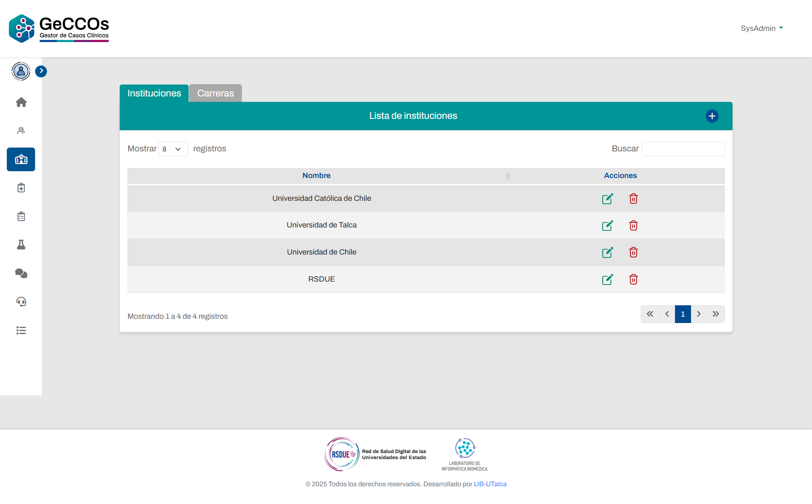Open the clipboard with plus icon
The image size is (812, 504).
pos(21,188)
